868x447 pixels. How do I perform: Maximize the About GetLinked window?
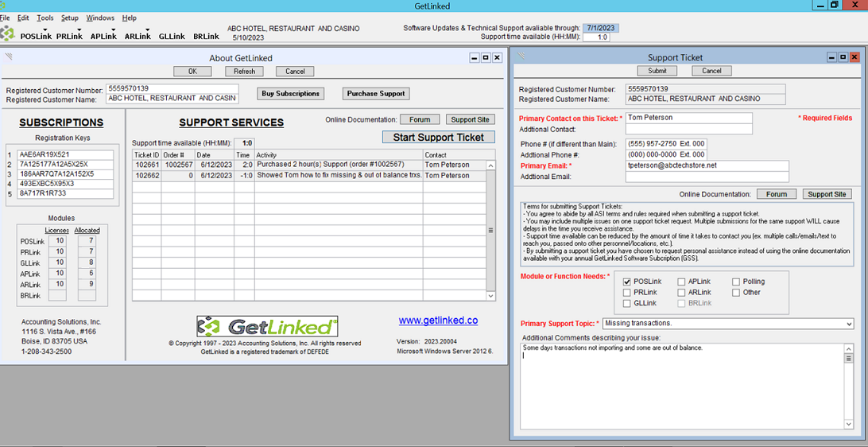486,57
